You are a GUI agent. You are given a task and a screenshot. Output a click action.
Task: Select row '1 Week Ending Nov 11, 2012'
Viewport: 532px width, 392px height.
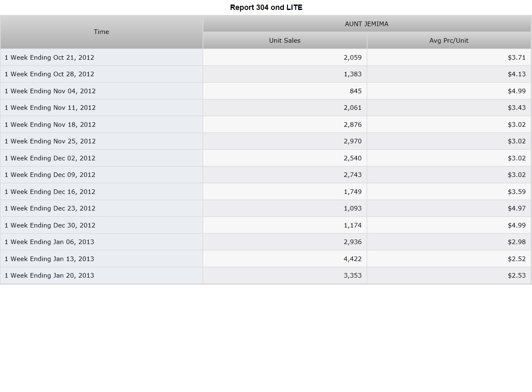(x=266, y=108)
